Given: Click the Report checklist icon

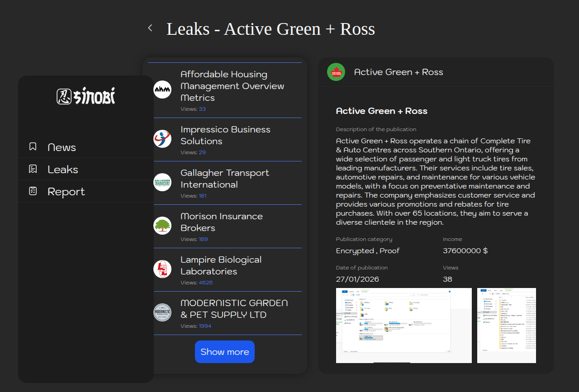Looking at the screenshot, I should [33, 191].
